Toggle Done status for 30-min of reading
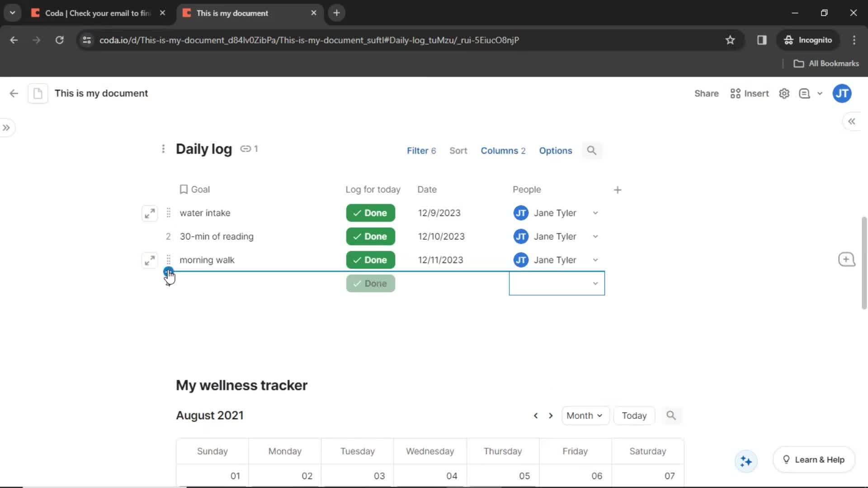Screen dimensions: 868x488 point(370,237)
